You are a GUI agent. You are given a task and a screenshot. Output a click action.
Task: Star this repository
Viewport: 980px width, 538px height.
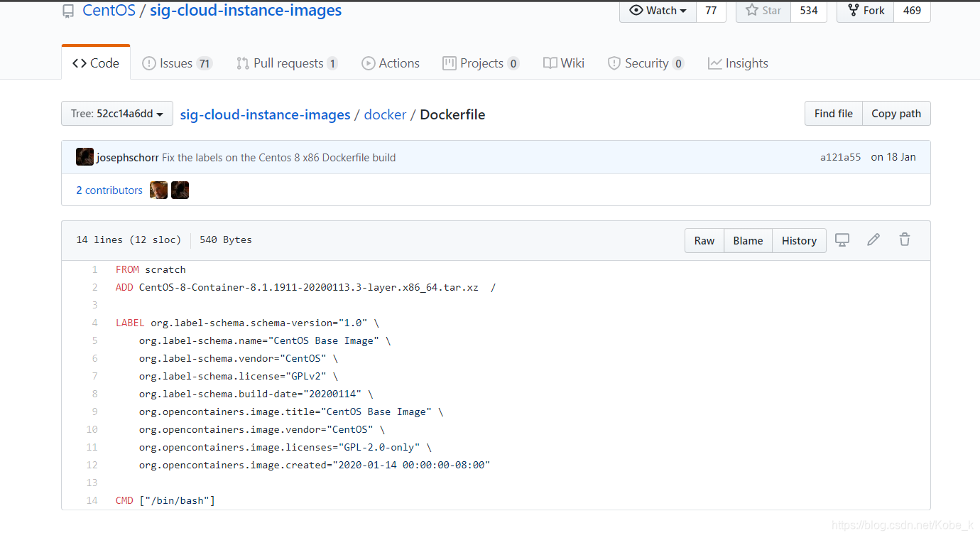coord(763,11)
